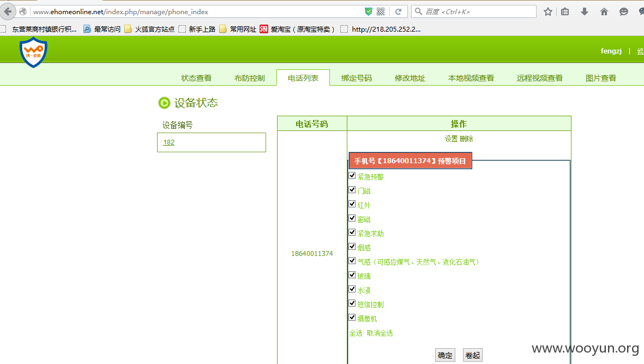Click phone number 18640011374 cell

(312, 253)
